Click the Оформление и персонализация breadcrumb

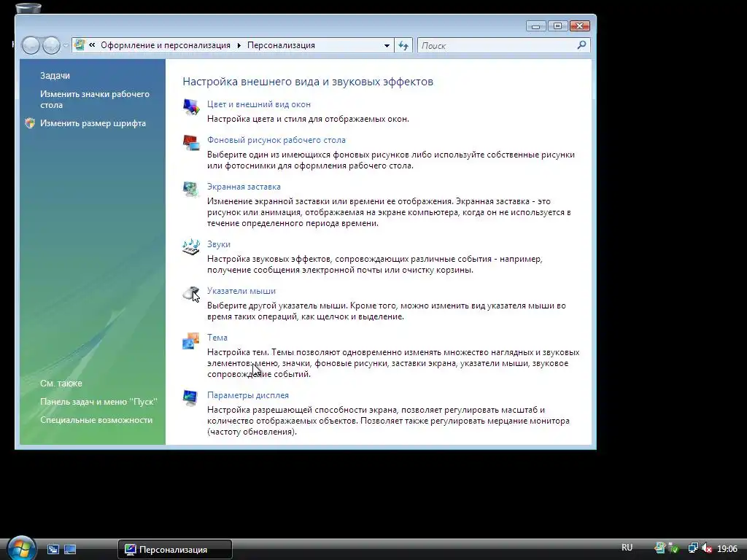pos(166,45)
